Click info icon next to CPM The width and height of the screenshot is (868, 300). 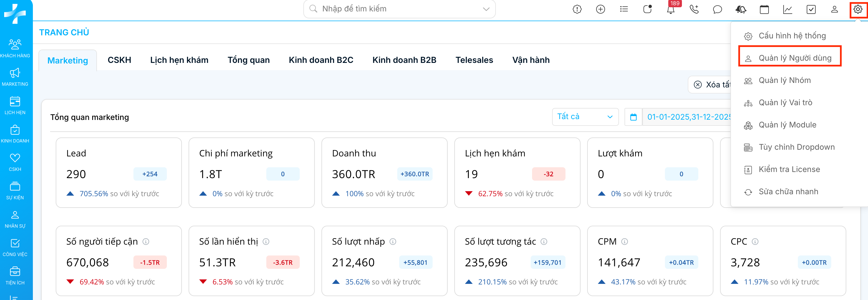pos(624,241)
